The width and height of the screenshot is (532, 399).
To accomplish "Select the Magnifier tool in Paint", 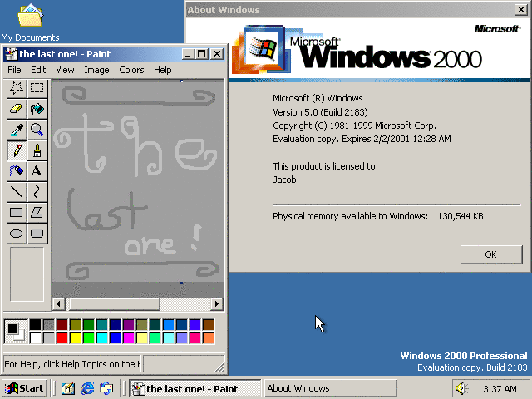I will pos(37,130).
